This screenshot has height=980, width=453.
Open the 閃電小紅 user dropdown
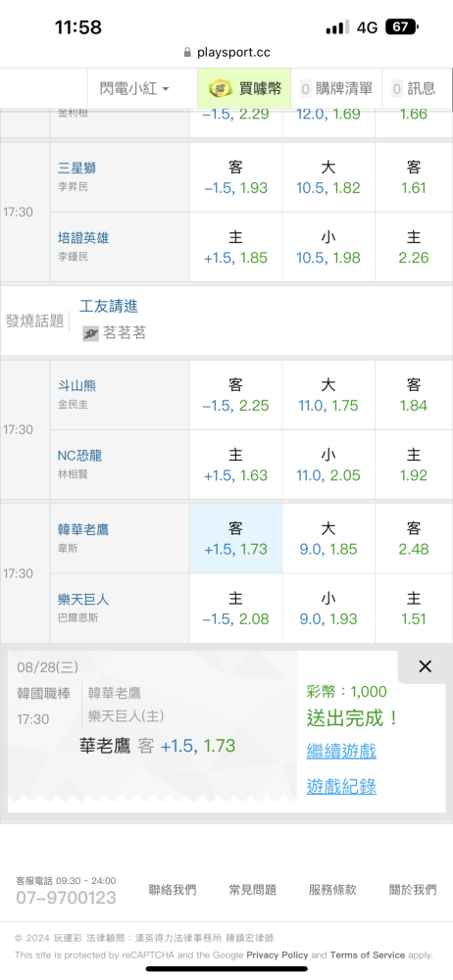tap(134, 89)
